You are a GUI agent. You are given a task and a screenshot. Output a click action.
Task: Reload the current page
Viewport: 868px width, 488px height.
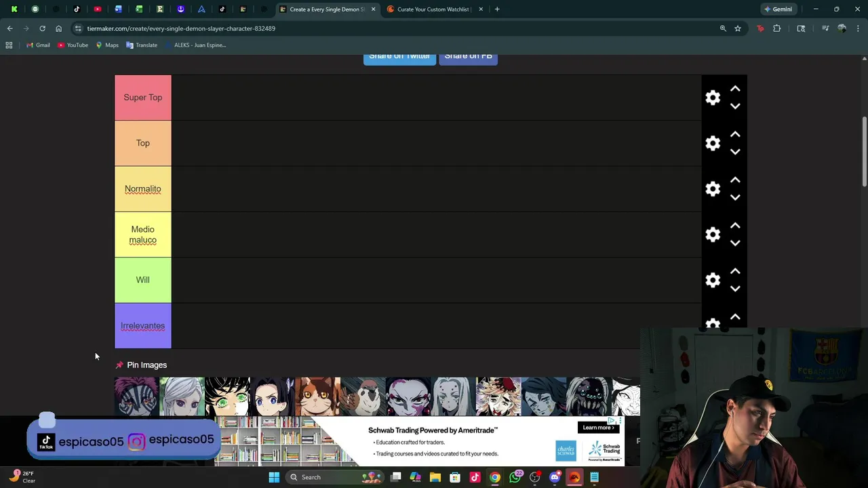pos(42,28)
